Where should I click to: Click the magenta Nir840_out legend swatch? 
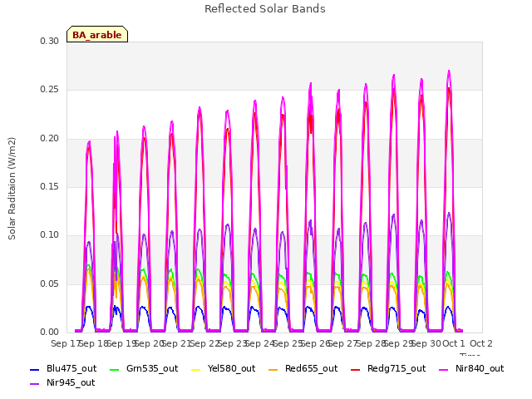444,369
